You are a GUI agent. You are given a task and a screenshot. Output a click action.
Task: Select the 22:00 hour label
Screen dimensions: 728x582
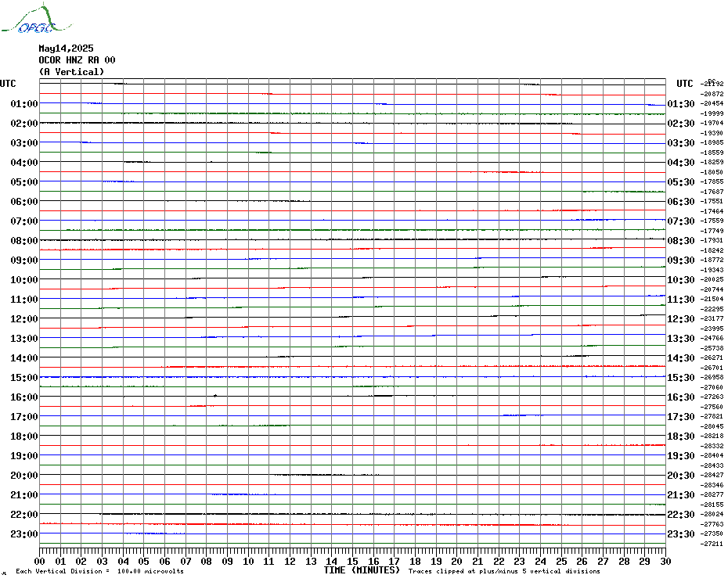pos(24,514)
